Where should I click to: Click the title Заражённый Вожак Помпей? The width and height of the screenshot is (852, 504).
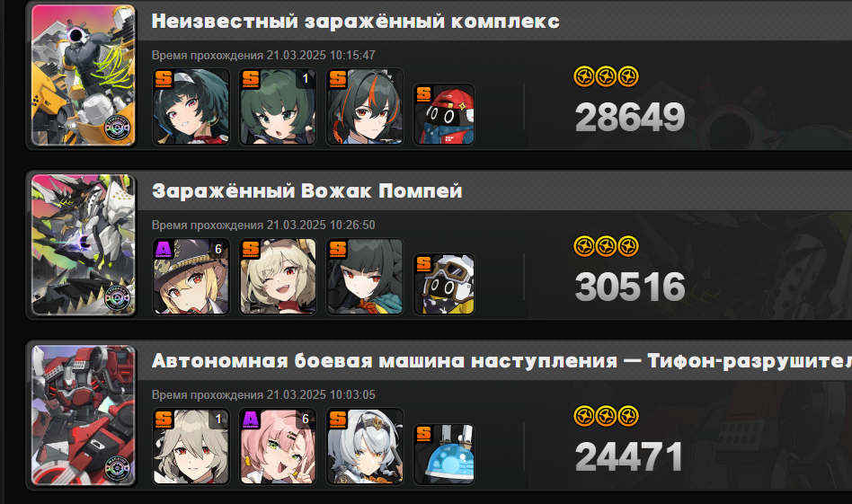pos(307,191)
